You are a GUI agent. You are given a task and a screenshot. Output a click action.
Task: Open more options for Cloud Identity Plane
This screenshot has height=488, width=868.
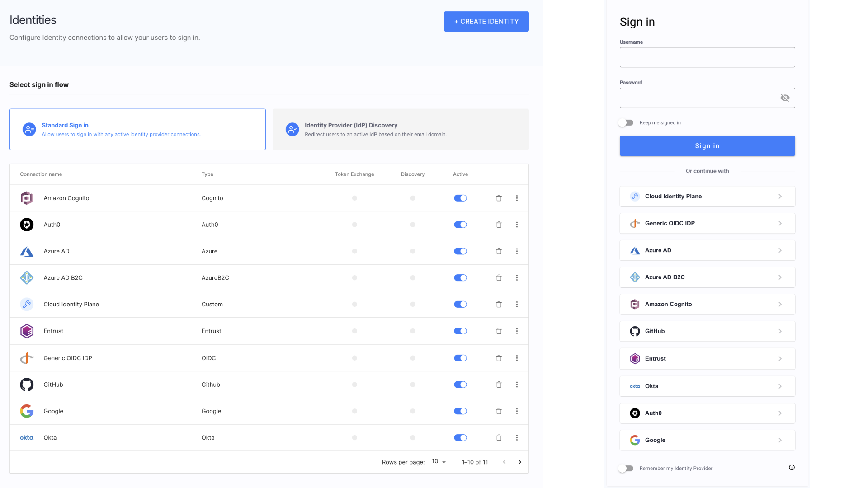(517, 305)
